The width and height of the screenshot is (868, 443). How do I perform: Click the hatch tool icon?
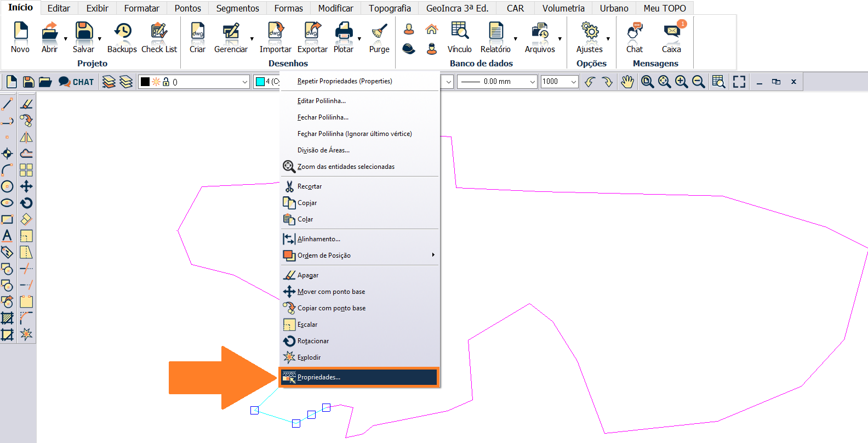[7, 318]
